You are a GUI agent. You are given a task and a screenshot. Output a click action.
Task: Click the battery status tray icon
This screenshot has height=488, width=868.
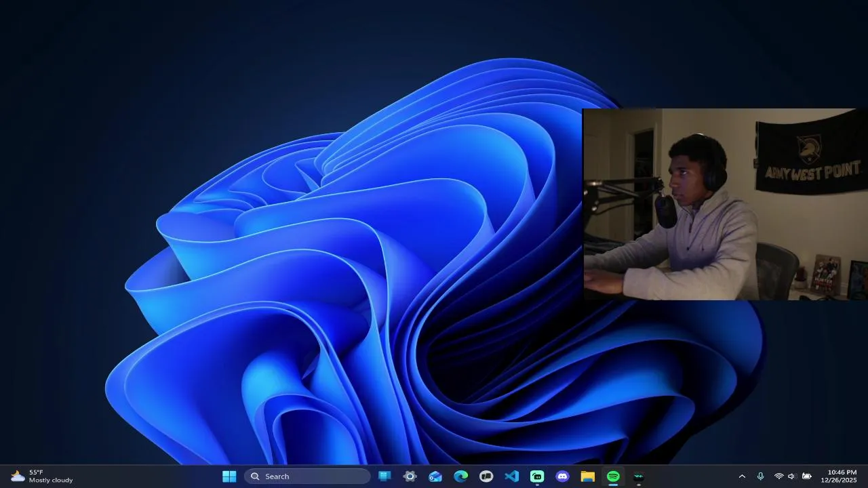tap(807, 476)
